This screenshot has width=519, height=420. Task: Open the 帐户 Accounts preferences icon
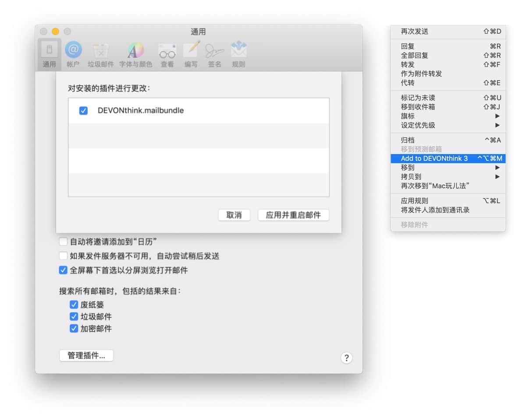[73, 54]
